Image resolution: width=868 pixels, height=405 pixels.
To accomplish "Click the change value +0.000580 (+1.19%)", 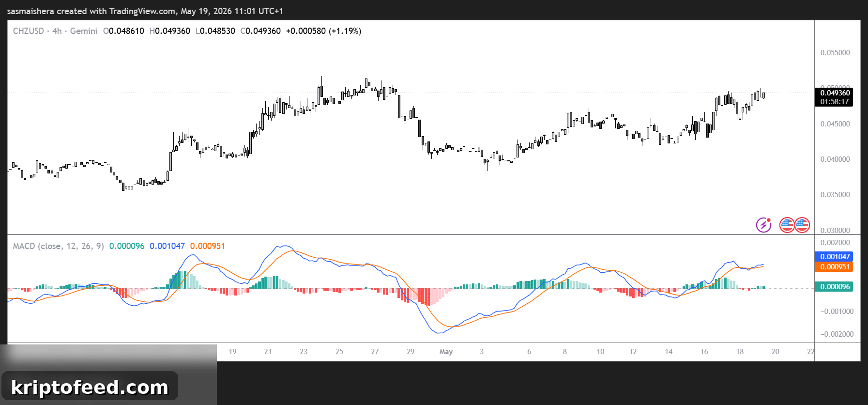I will pos(323,31).
